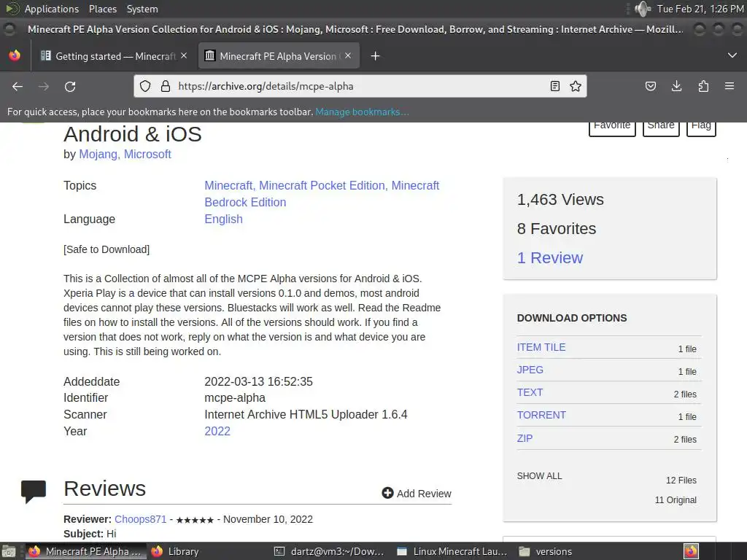Click the "12 Files" count text
The image size is (747, 560).
coord(681,480)
